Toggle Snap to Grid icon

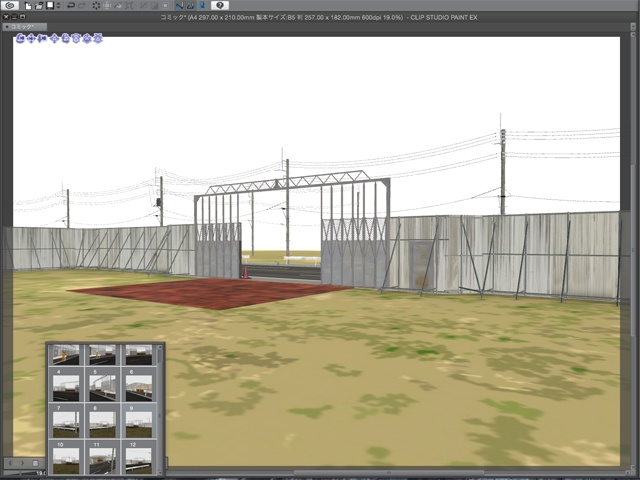pos(201,6)
